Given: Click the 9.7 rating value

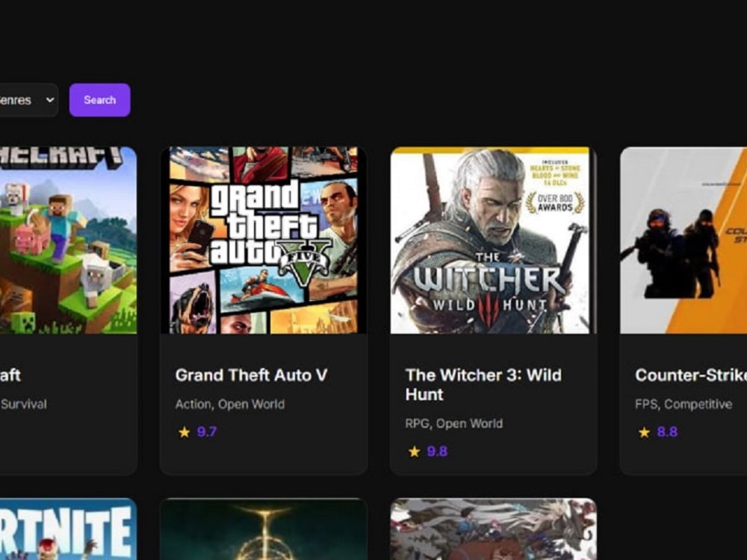Looking at the screenshot, I should 207,432.
